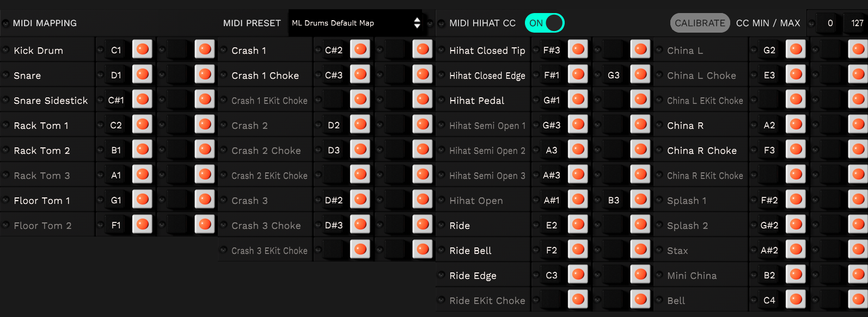Click the up/down arrows of MIDI Preset selector
This screenshot has height=317, width=868.
tap(417, 23)
